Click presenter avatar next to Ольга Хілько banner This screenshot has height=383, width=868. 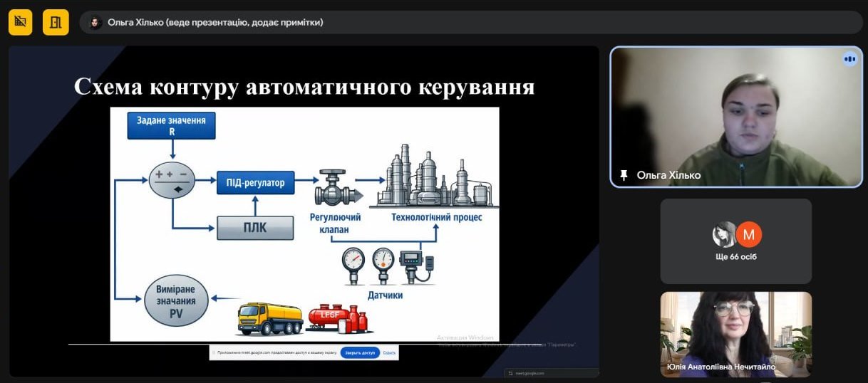(x=95, y=23)
